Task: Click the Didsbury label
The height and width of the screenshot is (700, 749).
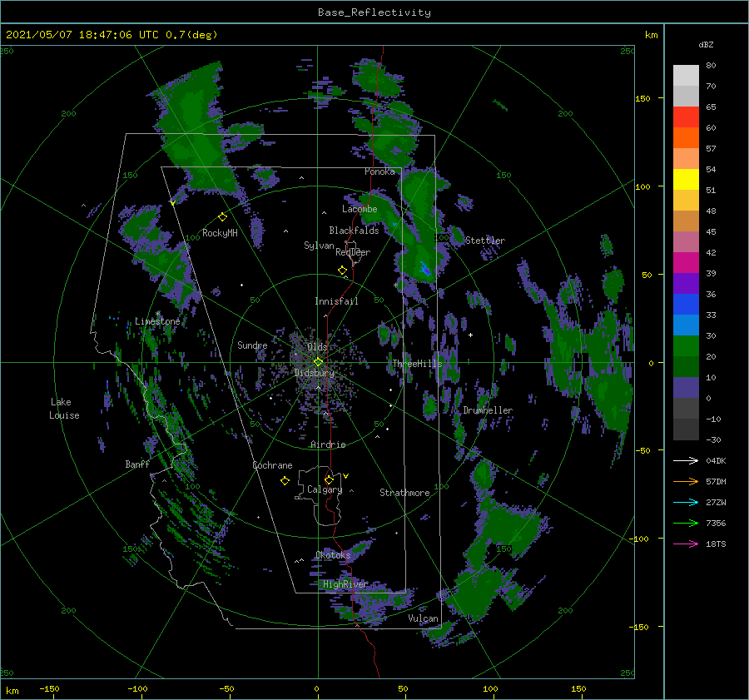Action: pyautogui.click(x=315, y=373)
